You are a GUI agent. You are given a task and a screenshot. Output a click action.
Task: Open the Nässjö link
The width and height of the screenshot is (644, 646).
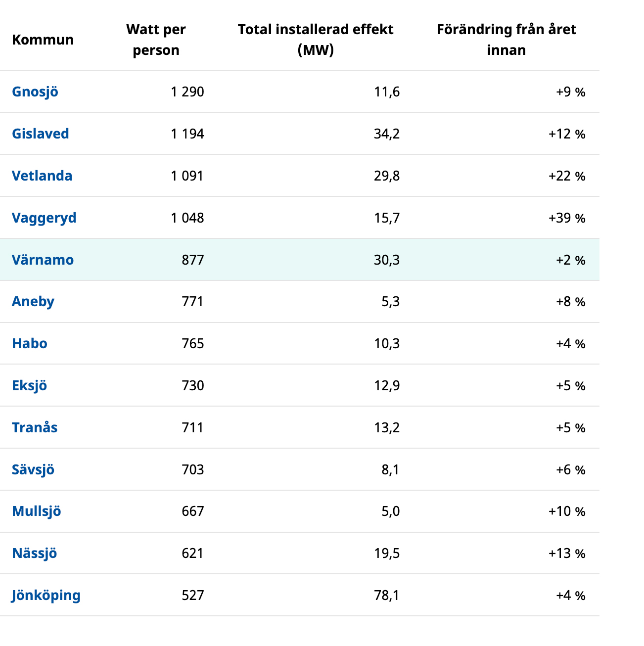[35, 554]
